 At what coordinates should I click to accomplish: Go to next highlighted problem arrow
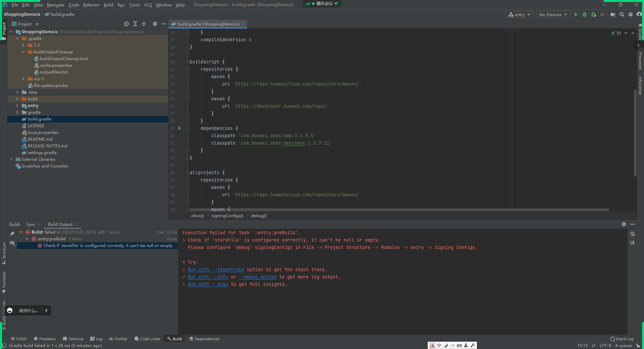[633, 33]
